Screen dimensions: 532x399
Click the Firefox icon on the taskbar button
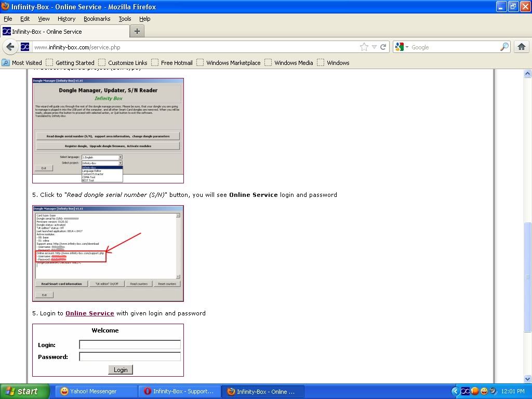[x=231, y=391]
